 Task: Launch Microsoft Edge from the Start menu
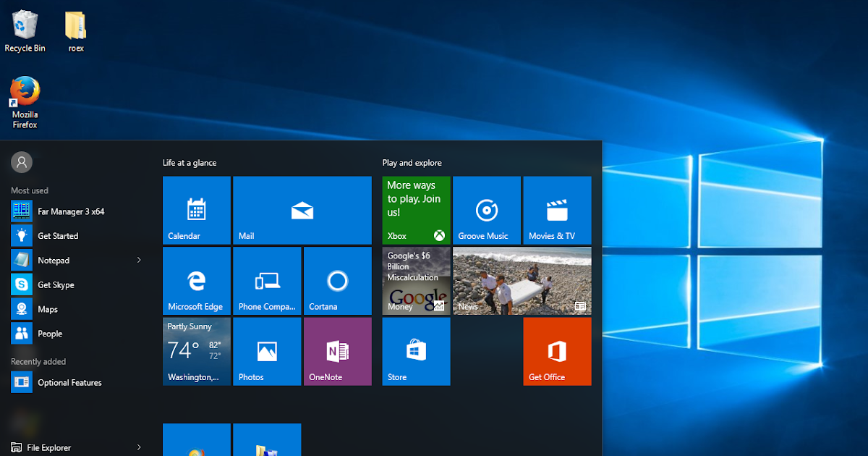coord(196,281)
